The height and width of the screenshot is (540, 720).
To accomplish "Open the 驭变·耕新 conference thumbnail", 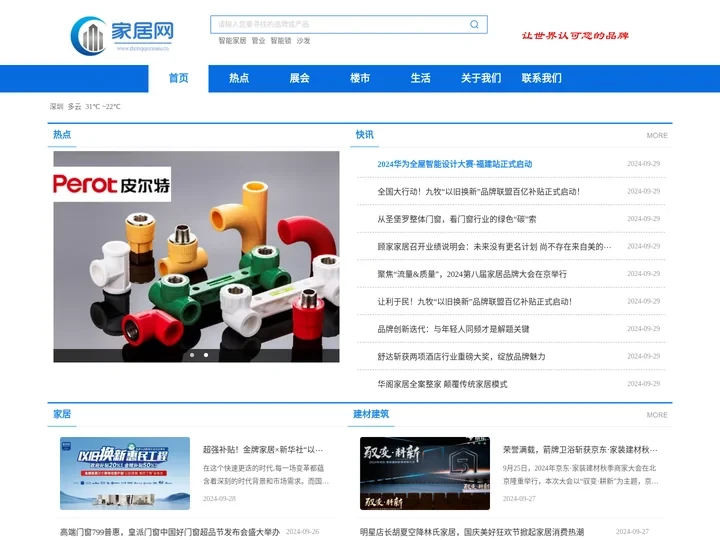I will pyautogui.click(x=425, y=473).
